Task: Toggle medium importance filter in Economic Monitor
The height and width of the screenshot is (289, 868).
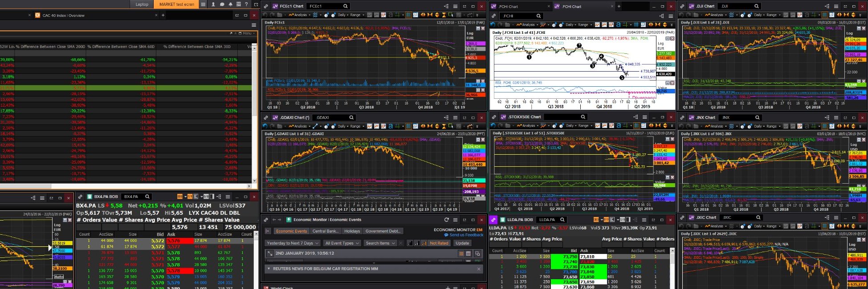Action: point(417,243)
